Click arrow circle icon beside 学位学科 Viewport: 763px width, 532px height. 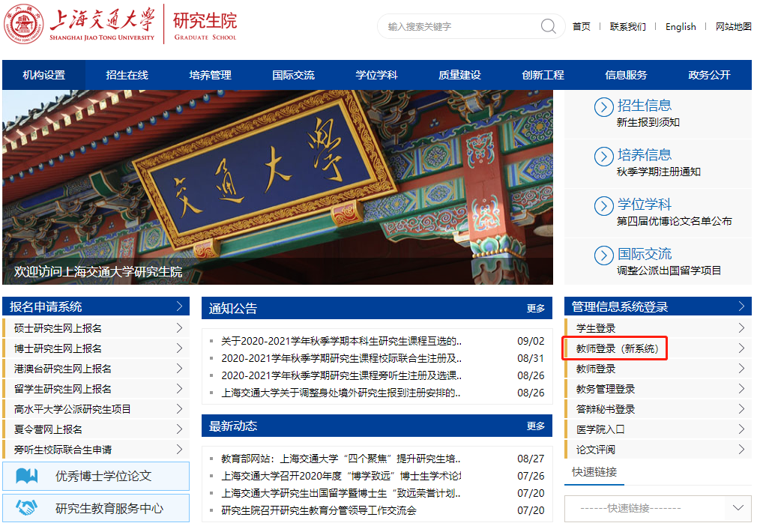coord(603,205)
